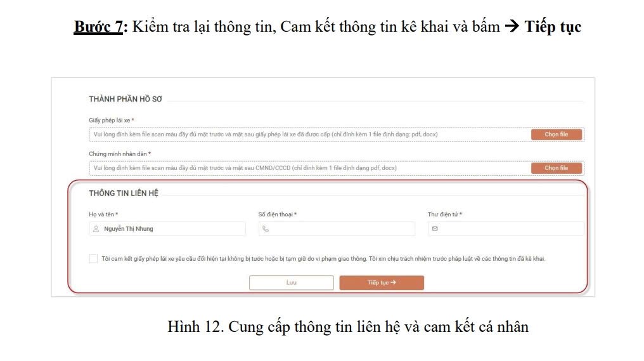This screenshot has width=644, height=361.
Task: Click the Họ và tên field with Nguyễn Thị Nhung
Action: click(167, 228)
